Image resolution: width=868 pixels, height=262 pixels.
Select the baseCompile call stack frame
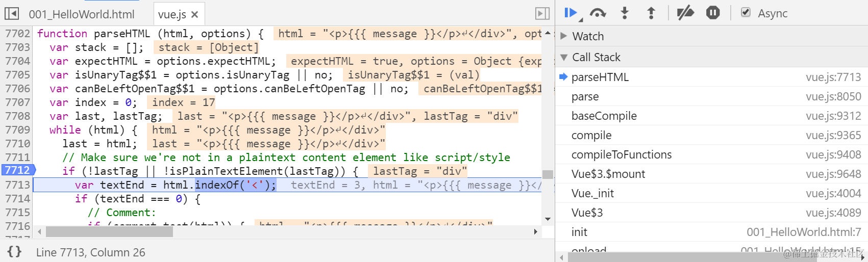pyautogui.click(x=711, y=116)
